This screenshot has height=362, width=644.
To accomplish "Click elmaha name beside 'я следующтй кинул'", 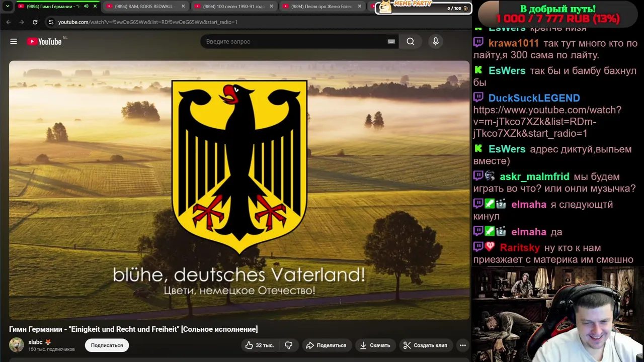I will click(x=529, y=205).
